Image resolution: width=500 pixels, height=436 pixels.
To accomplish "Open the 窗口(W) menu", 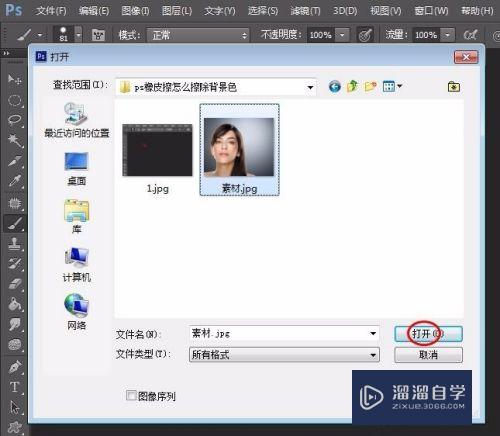I will coord(431,11).
